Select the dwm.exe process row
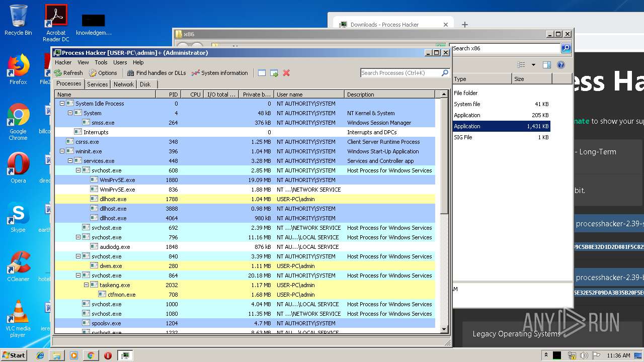The height and width of the screenshot is (362, 644). 245,266
